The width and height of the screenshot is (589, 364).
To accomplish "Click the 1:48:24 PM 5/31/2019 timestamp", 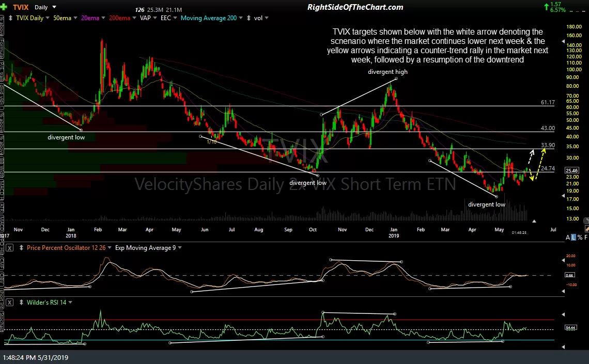I will pyautogui.click(x=36, y=358).
